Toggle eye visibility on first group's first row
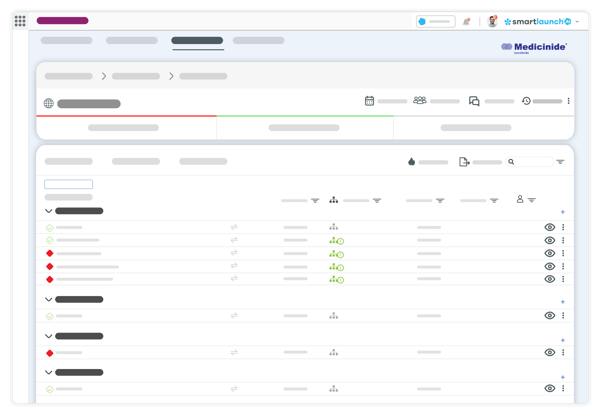The image size is (602, 416). 550,227
